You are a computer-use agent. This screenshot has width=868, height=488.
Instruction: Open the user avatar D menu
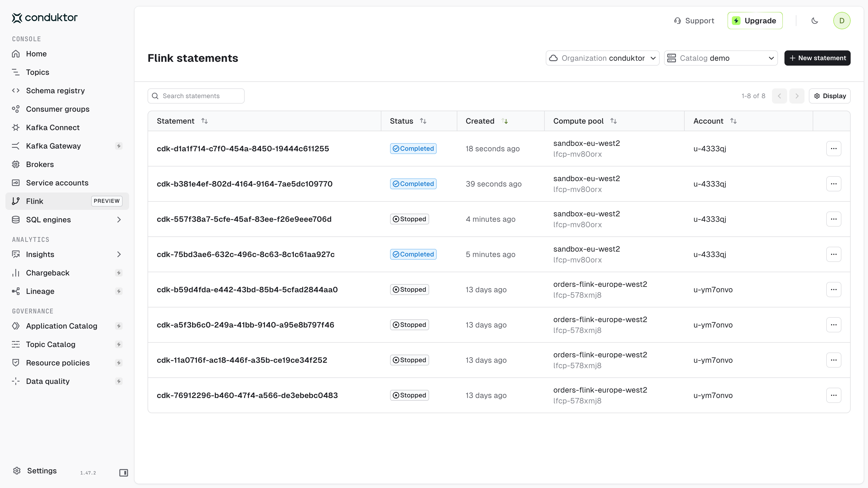(842, 21)
